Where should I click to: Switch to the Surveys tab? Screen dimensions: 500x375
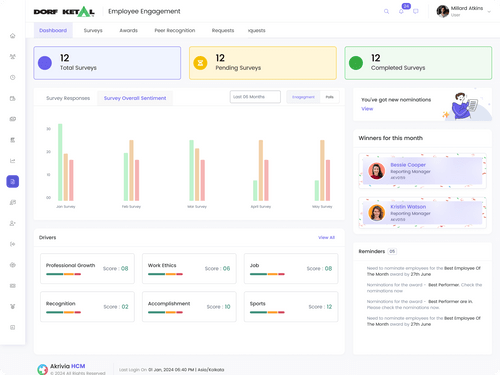(93, 30)
